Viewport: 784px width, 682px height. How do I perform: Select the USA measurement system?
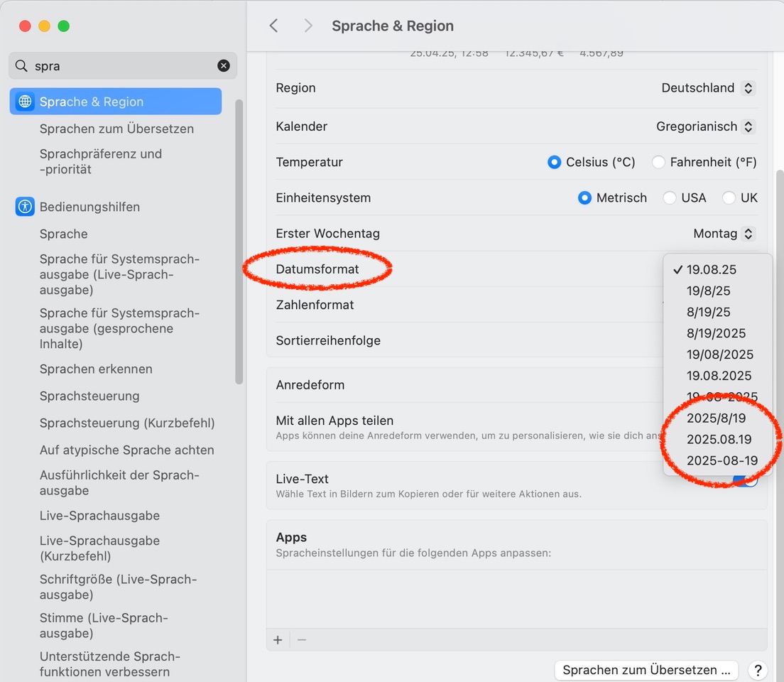tap(669, 197)
